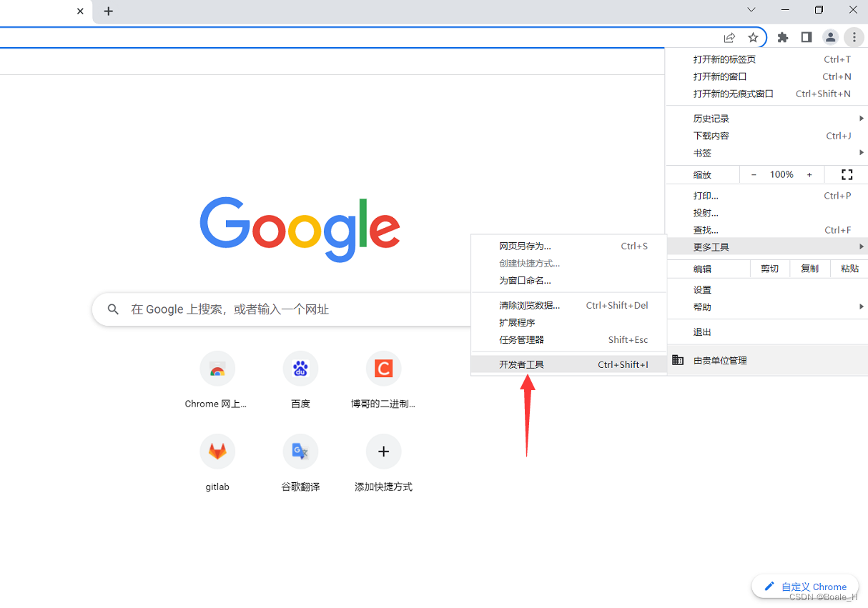Select 网页另存为... in submenu
Viewport: 868px width, 608px height.
pos(568,246)
